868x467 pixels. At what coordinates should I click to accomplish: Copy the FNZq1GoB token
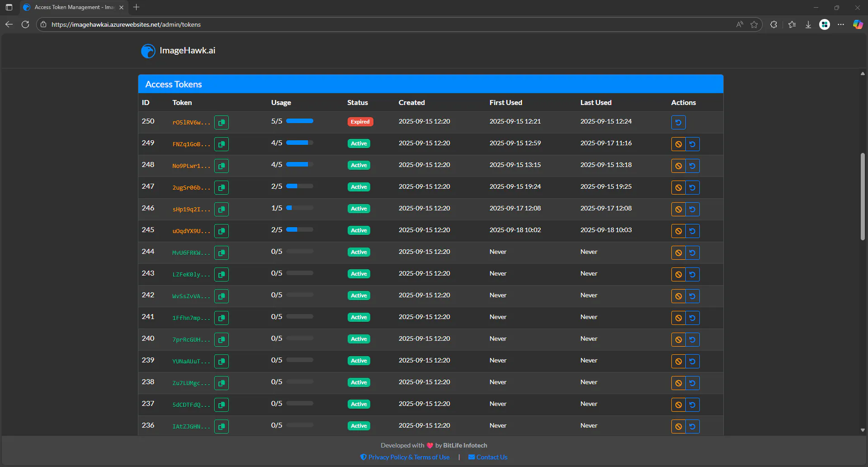(x=222, y=144)
